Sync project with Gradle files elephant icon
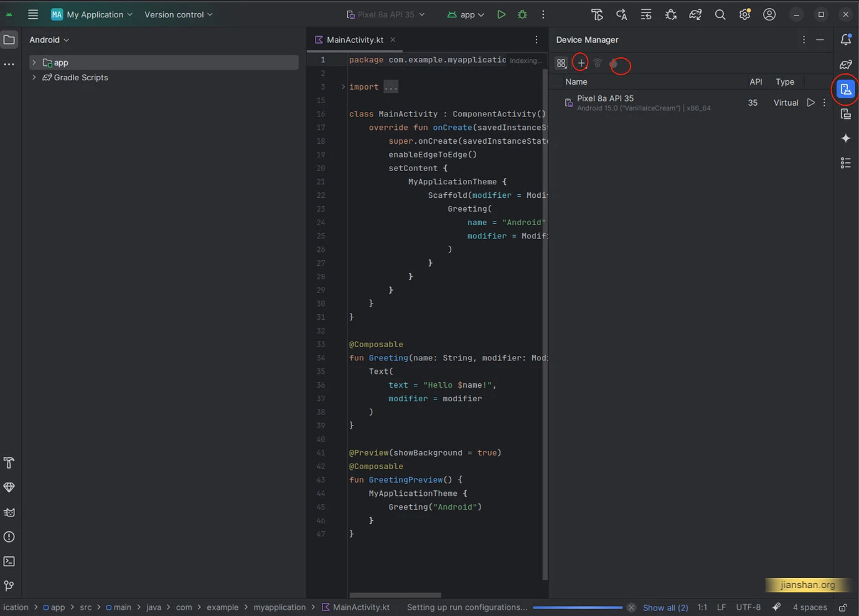Viewport: 859px width, 616px height. [695, 14]
